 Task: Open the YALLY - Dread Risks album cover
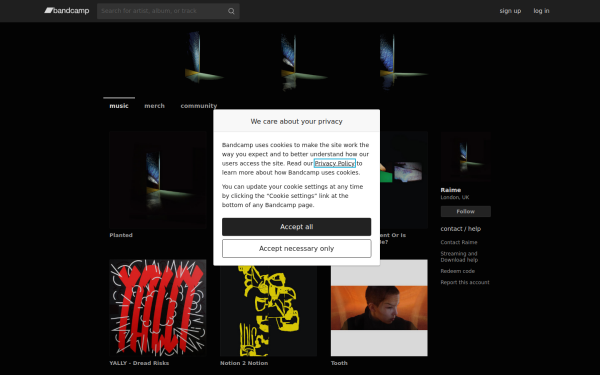pyautogui.click(x=158, y=308)
